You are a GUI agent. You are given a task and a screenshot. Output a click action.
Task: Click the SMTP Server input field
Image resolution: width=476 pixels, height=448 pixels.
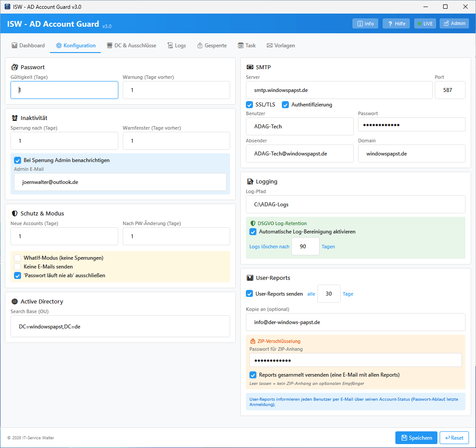pyautogui.click(x=339, y=90)
